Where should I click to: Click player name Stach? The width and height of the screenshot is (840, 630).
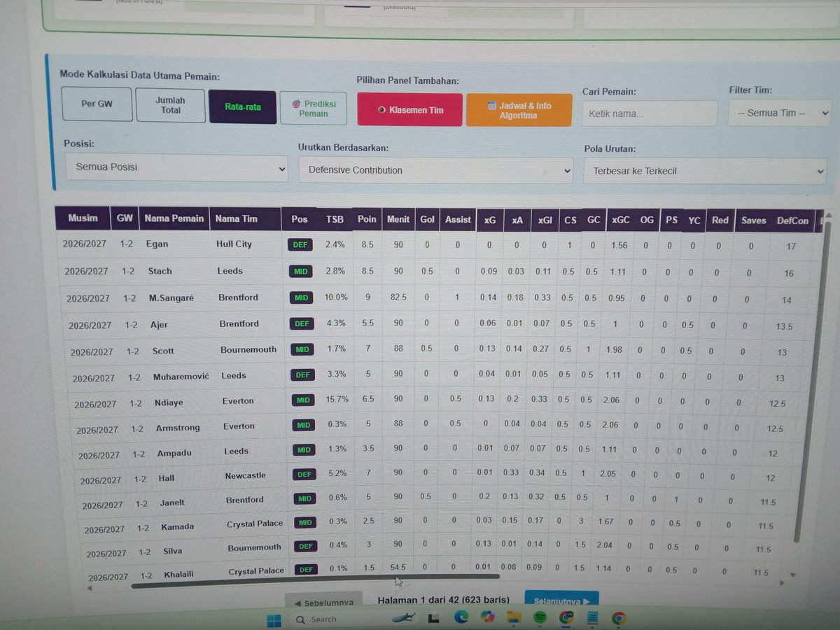point(160,271)
